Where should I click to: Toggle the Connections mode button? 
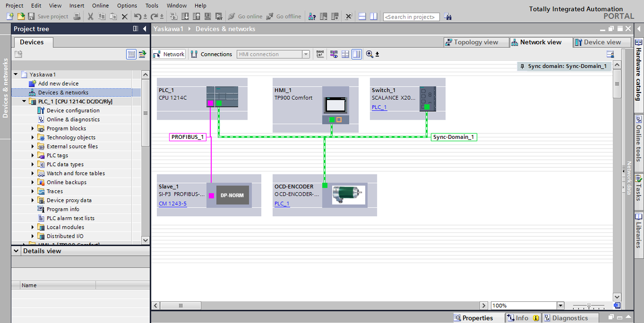pos(212,54)
